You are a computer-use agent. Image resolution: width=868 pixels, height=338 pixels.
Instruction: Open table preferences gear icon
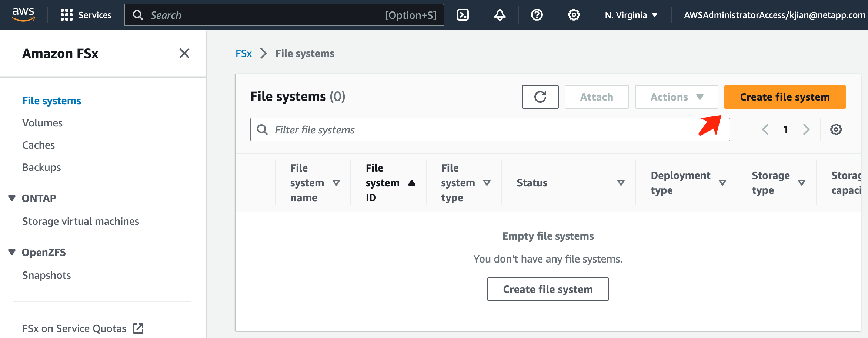836,129
